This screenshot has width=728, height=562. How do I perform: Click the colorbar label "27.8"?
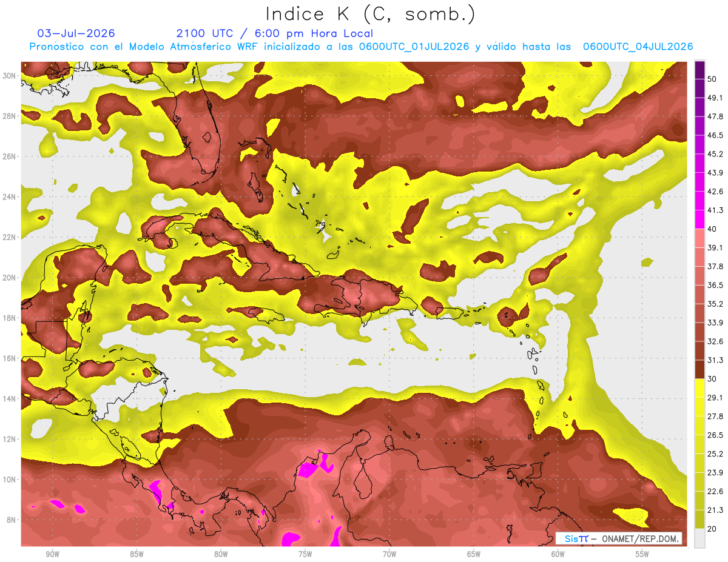[x=715, y=416]
